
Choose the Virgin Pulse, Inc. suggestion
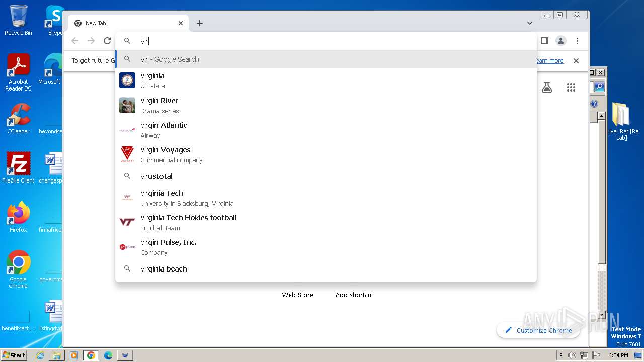coord(326,247)
